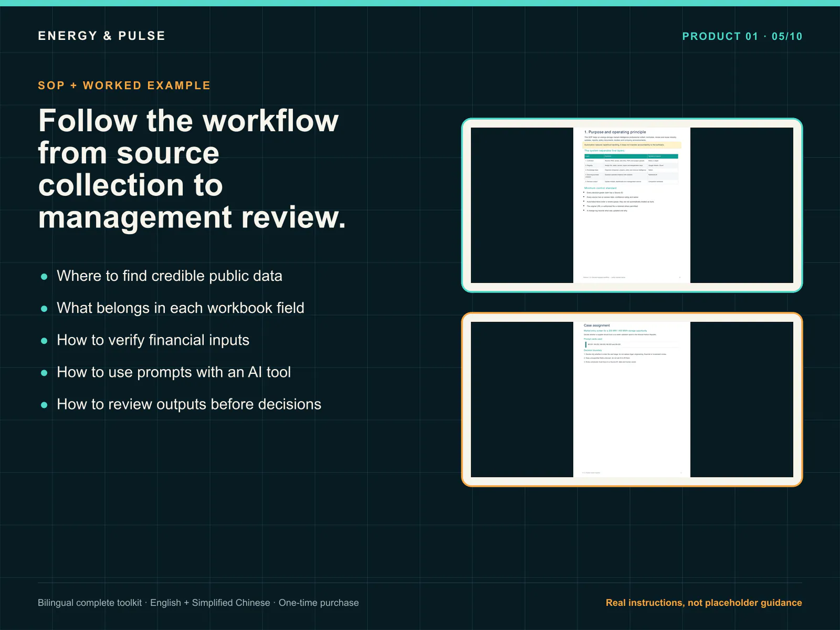840x630 pixels.
Task: Click 'Real instructions, not placeholder guidance' footer
Action: pos(703,603)
